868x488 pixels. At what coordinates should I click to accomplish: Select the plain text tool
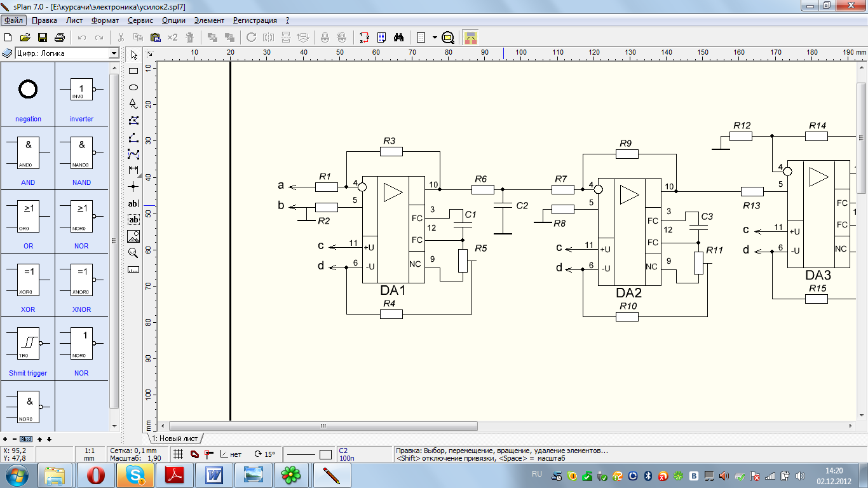click(133, 203)
